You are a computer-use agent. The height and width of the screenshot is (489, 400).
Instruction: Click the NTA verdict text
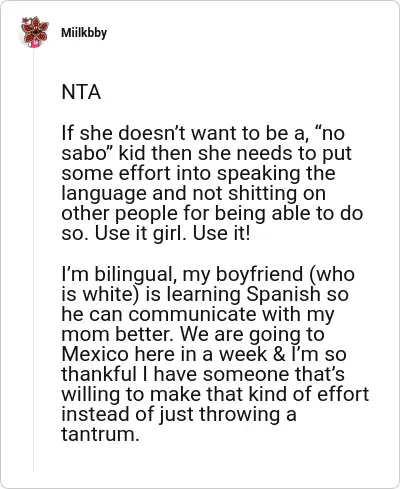81,92
